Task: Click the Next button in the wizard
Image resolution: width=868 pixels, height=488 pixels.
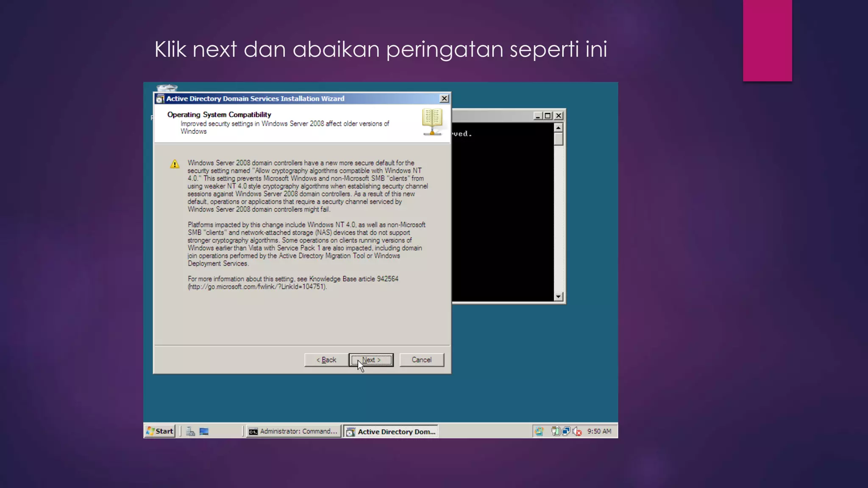Action: coord(371,360)
